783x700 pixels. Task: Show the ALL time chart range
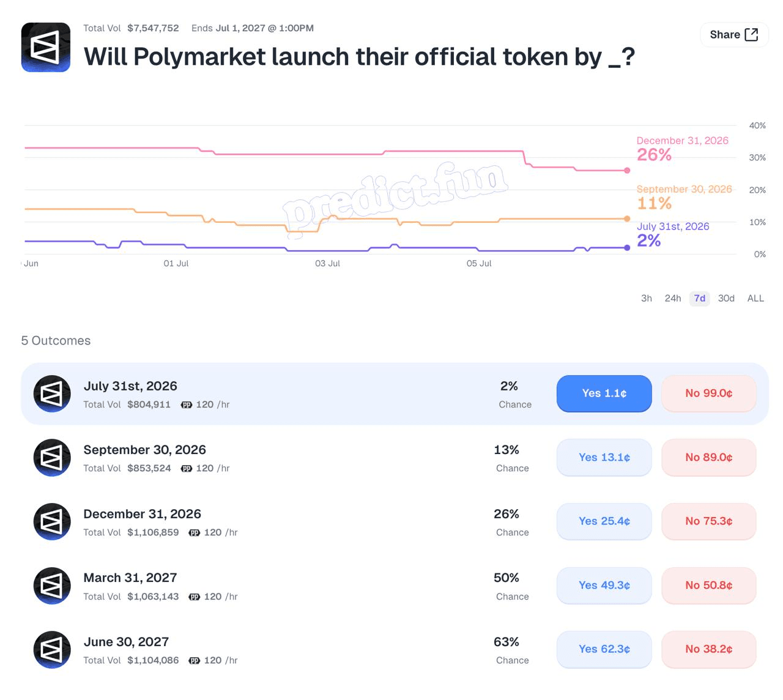coord(755,298)
